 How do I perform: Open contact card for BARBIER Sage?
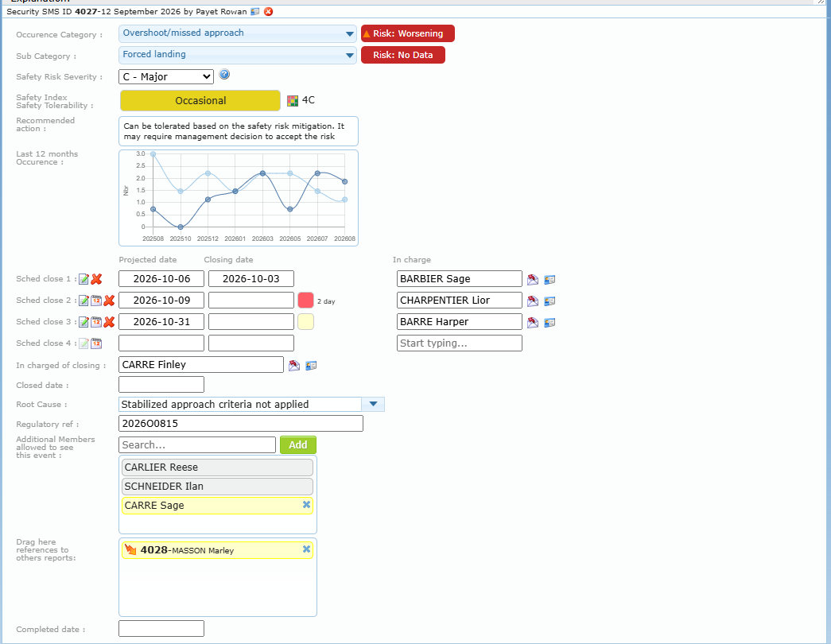tap(549, 279)
